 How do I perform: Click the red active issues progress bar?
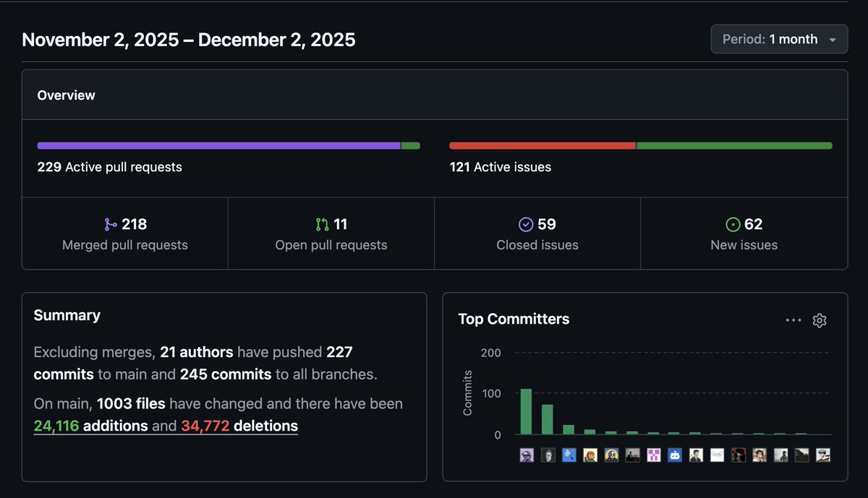click(x=542, y=145)
